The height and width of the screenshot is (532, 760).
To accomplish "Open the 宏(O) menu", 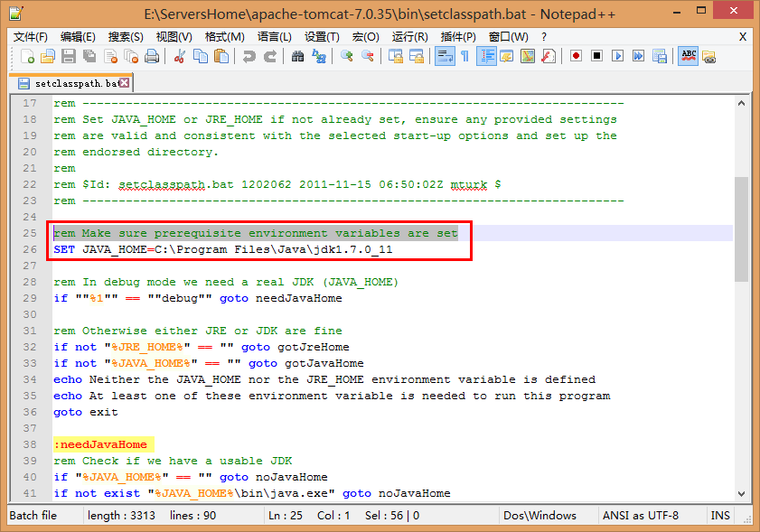I will coord(365,37).
